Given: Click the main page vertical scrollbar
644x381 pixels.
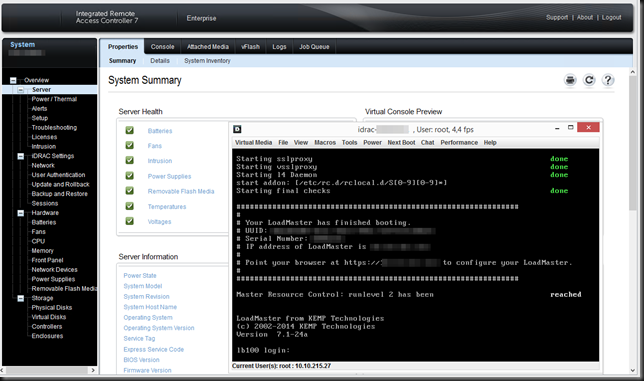Looking at the screenshot, I should [x=632, y=143].
